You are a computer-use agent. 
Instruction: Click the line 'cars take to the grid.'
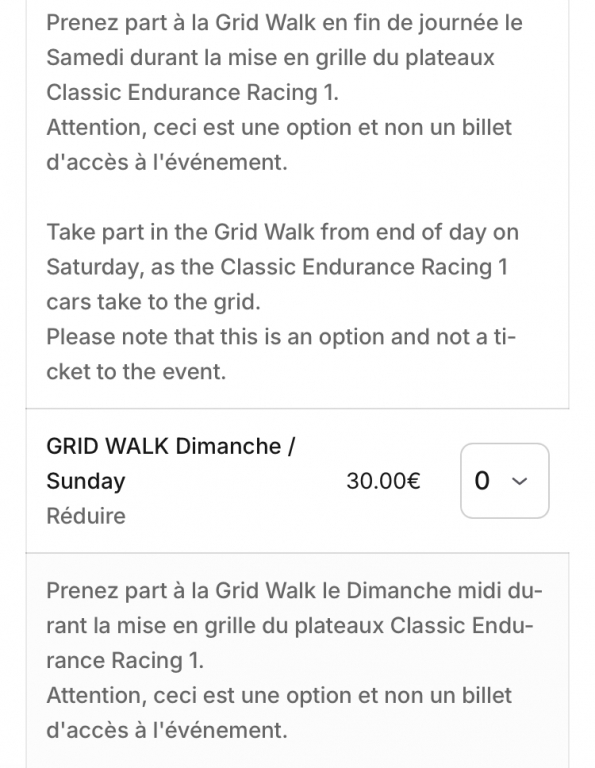153,302
